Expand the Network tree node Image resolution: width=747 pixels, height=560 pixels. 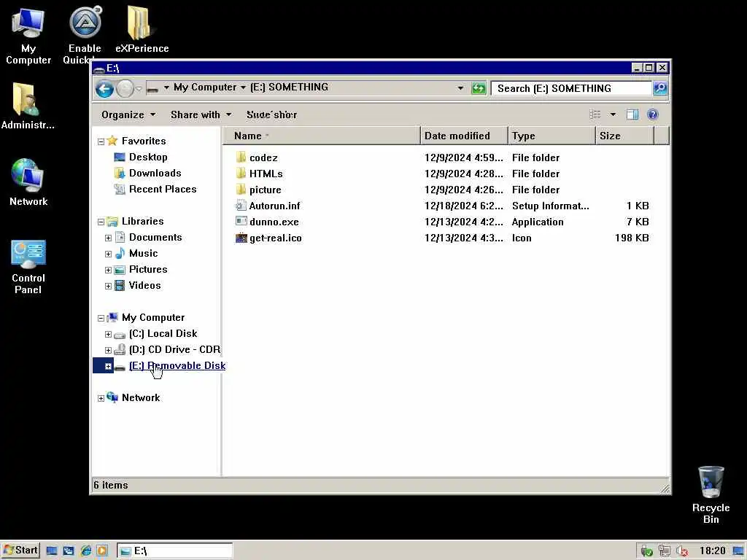pos(101,398)
